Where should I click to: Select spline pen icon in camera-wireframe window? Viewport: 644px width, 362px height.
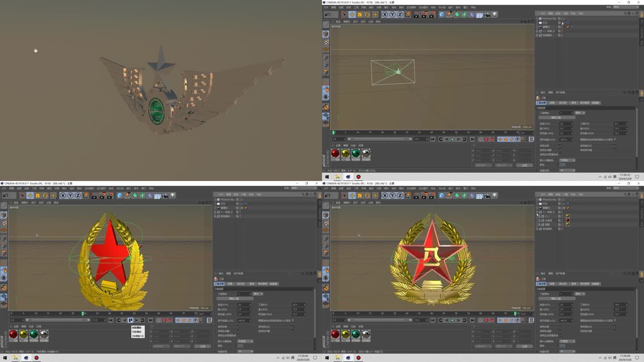pyautogui.click(x=449, y=15)
